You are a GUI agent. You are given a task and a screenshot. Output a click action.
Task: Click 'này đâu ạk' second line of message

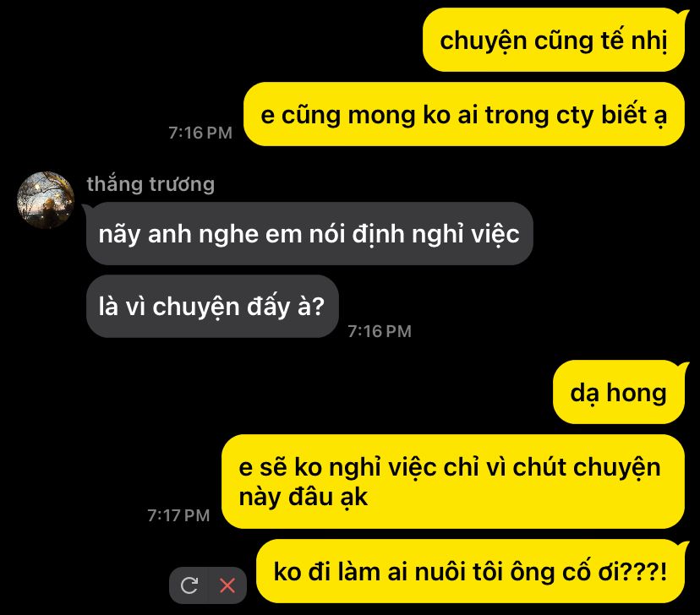(x=304, y=498)
